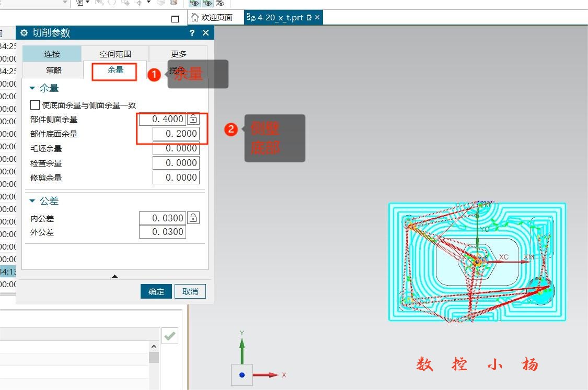Click the 修剪余量 label

click(x=46, y=178)
